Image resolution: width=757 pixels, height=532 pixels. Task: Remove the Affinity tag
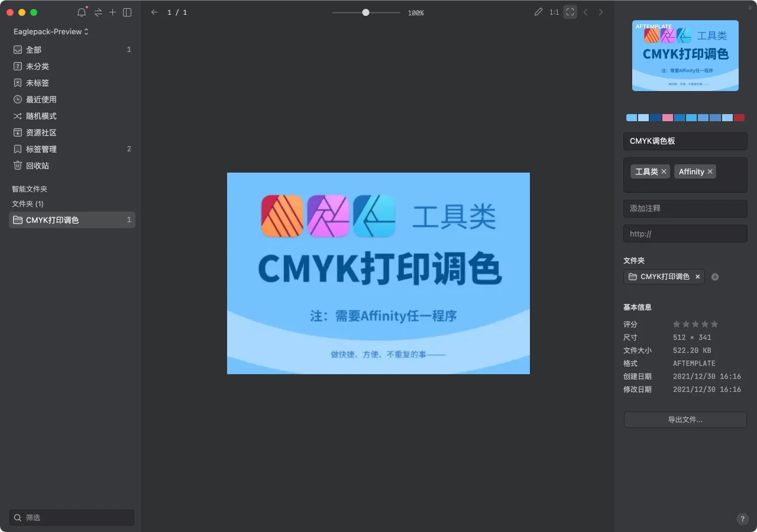(x=710, y=171)
